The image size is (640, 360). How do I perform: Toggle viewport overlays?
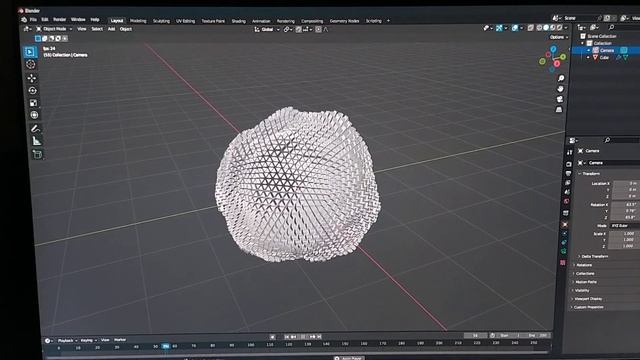click(x=515, y=28)
